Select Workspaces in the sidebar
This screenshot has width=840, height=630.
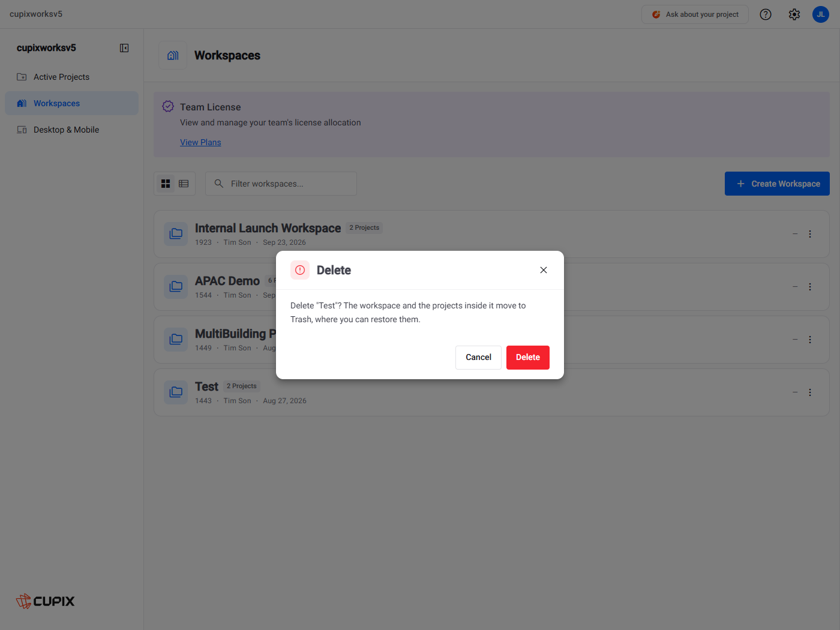click(x=71, y=103)
